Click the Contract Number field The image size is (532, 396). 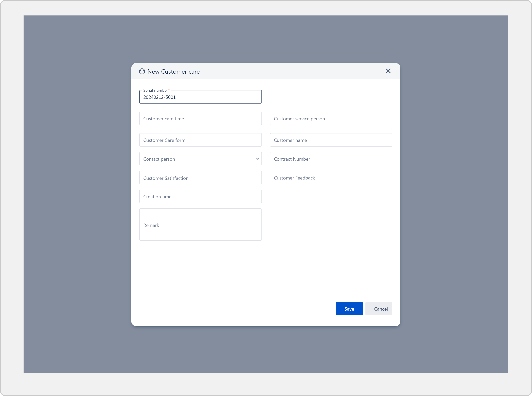[x=331, y=159]
